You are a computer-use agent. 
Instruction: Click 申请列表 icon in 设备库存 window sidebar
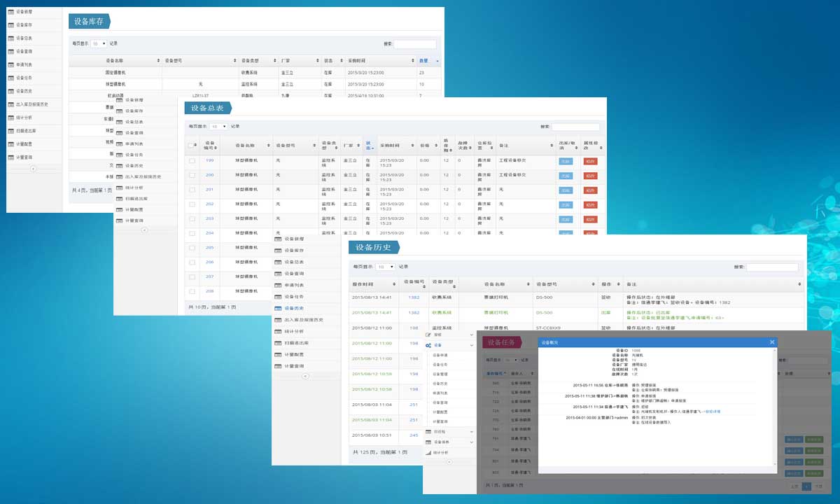pos(10,64)
